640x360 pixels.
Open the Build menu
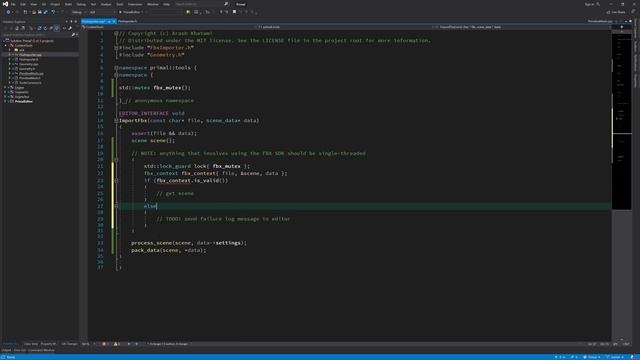point(68,4)
